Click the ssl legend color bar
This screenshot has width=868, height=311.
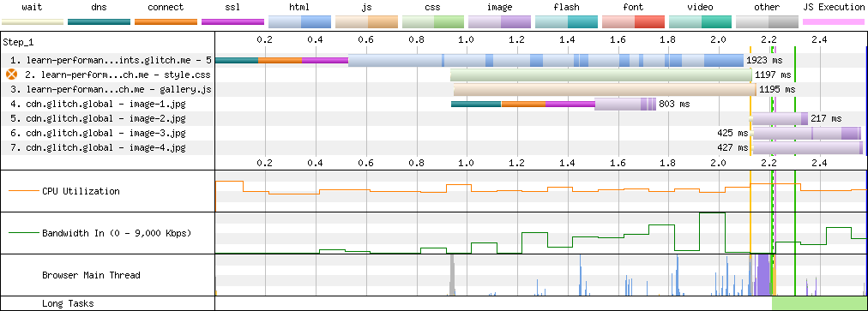[x=232, y=22]
